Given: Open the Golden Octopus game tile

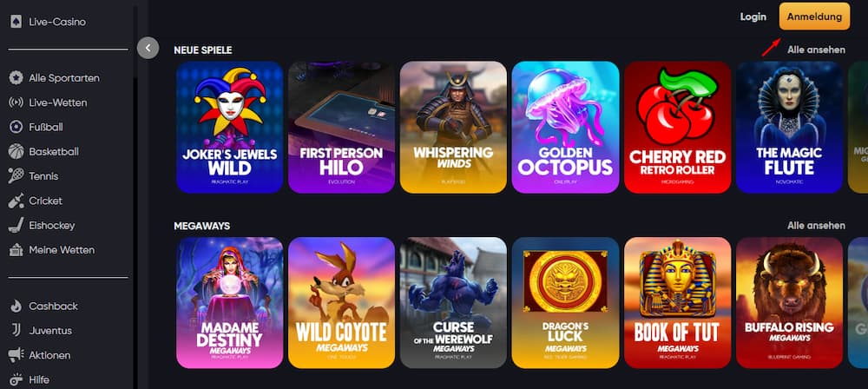Looking at the screenshot, I should pos(565,128).
